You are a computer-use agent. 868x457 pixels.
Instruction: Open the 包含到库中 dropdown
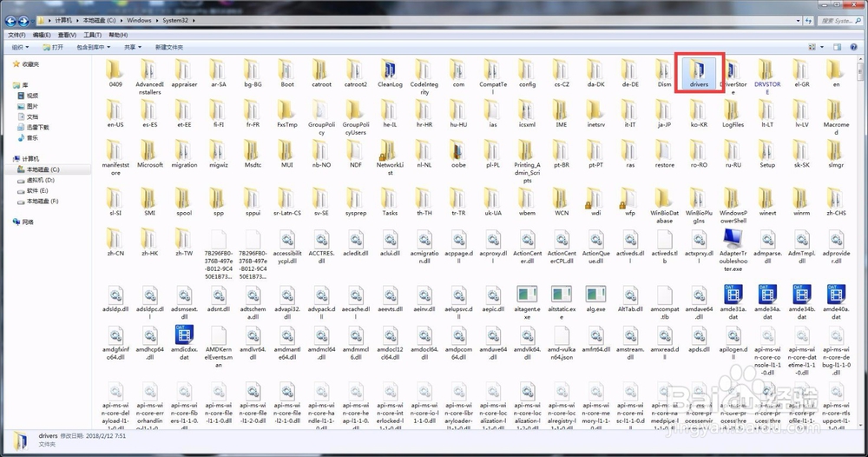click(x=93, y=47)
